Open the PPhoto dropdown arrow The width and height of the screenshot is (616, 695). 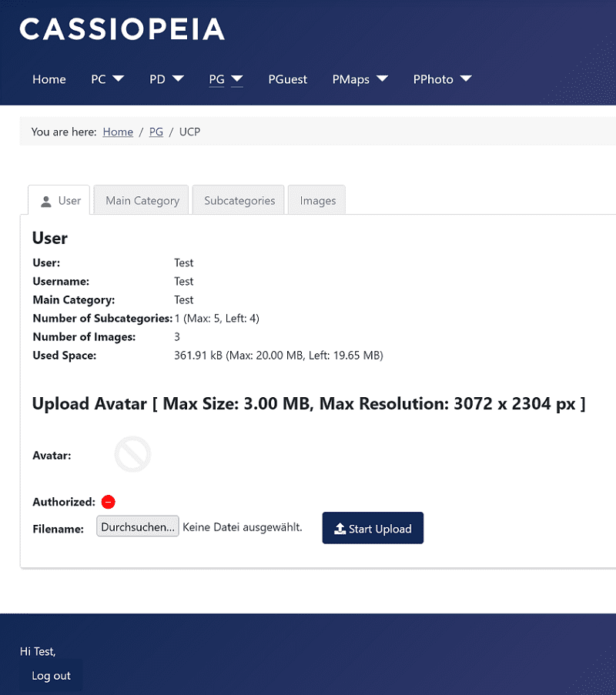[465, 79]
